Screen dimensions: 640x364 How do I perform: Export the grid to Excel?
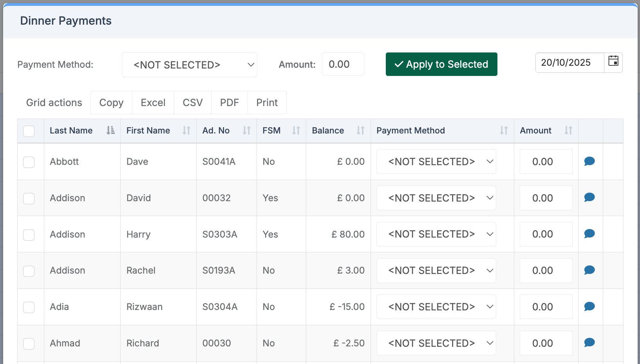tap(153, 103)
